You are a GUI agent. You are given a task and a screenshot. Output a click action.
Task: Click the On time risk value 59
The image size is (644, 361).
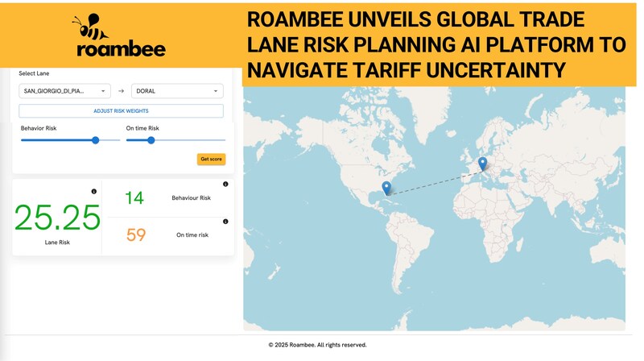pos(136,234)
